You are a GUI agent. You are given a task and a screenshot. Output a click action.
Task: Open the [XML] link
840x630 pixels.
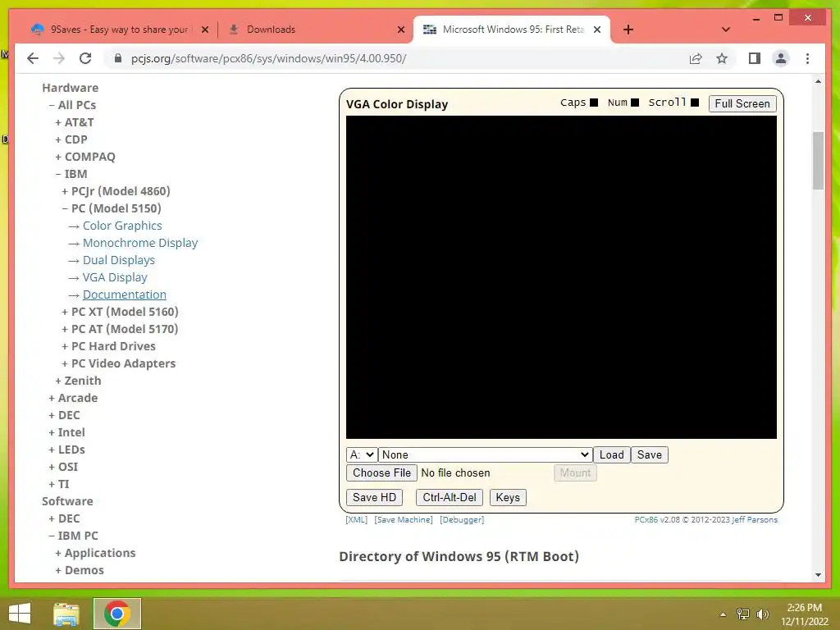pyautogui.click(x=356, y=519)
